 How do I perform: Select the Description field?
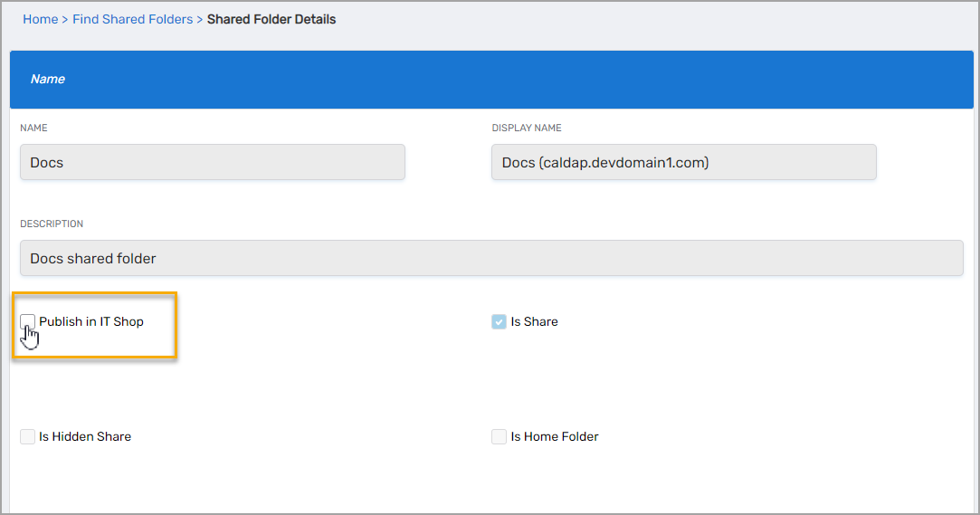491,259
